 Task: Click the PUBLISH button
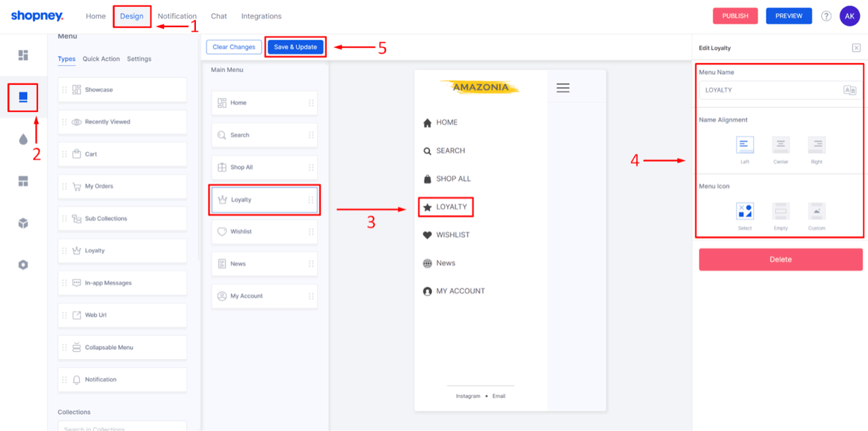[735, 16]
